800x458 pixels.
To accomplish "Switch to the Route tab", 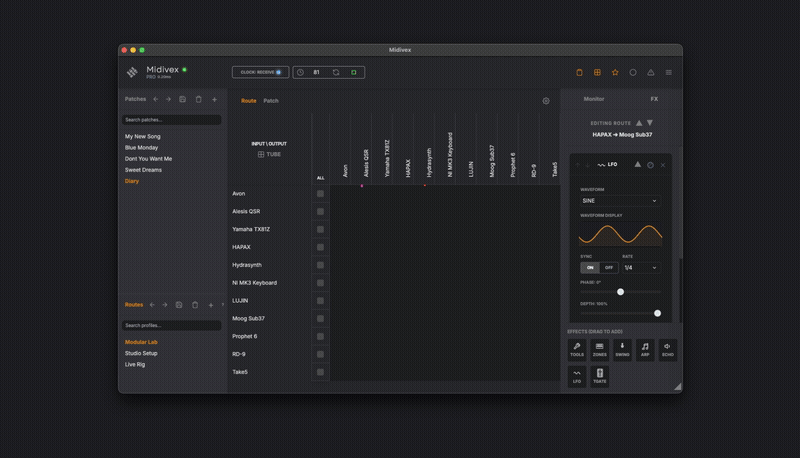I will tap(248, 101).
